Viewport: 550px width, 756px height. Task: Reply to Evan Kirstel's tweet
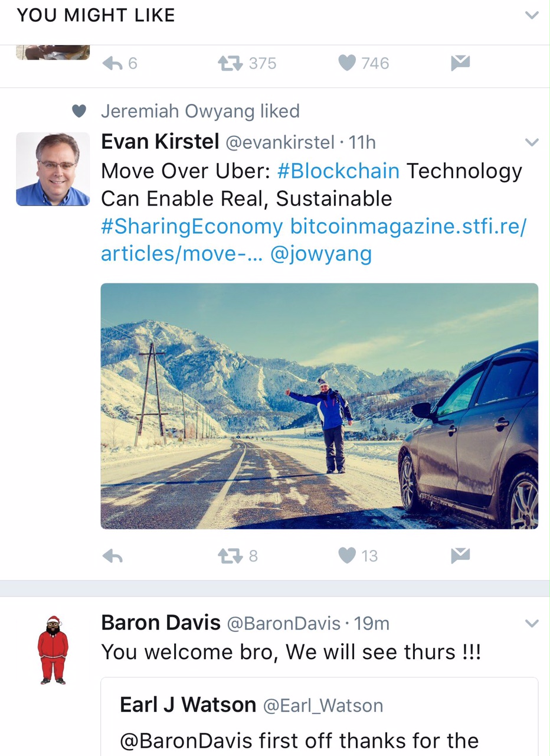click(x=112, y=556)
